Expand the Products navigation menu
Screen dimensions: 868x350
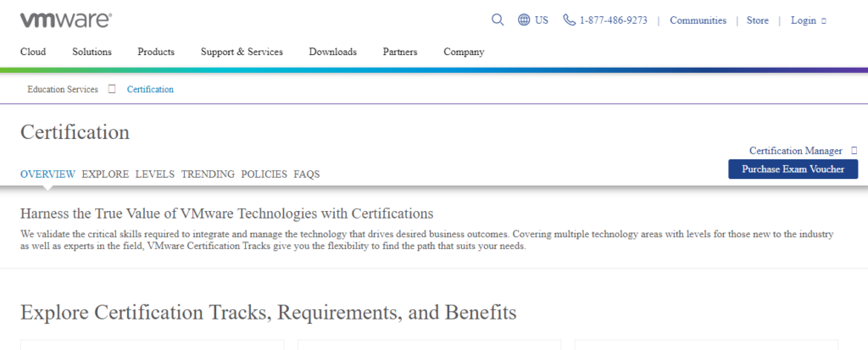click(x=156, y=52)
